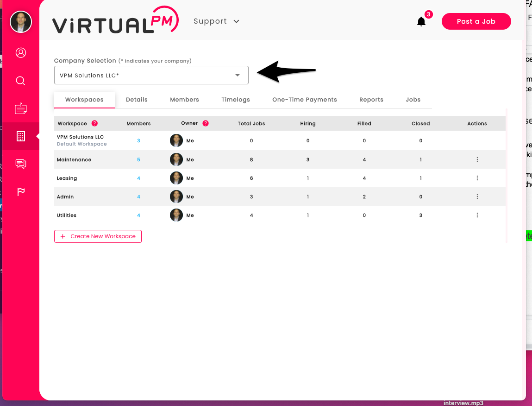Open the notifications bell
The height and width of the screenshot is (406, 532).
point(421,22)
